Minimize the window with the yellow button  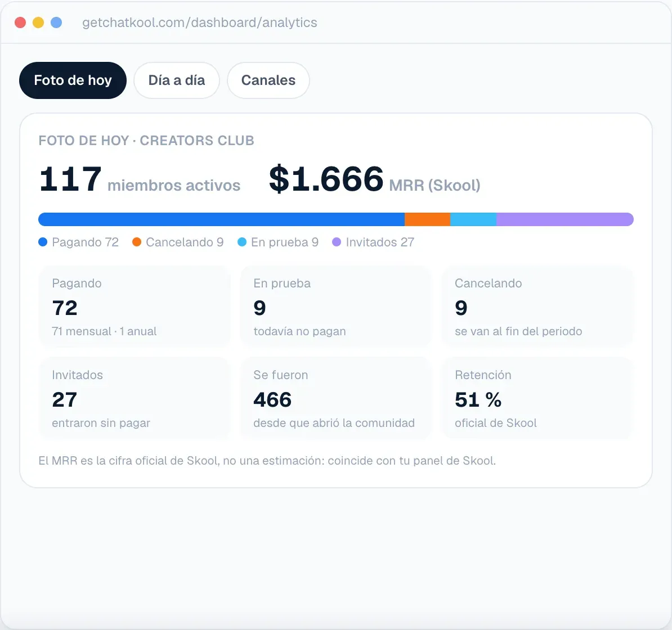pyautogui.click(x=38, y=22)
